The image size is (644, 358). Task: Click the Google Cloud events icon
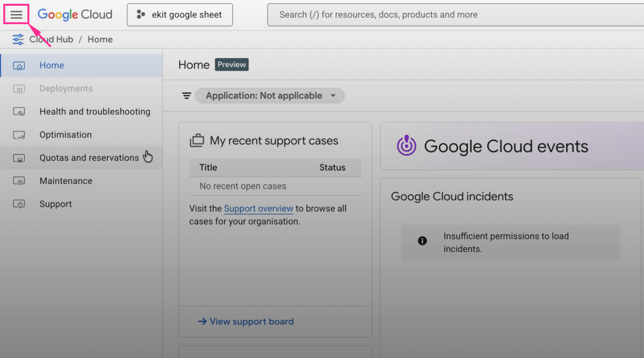406,146
